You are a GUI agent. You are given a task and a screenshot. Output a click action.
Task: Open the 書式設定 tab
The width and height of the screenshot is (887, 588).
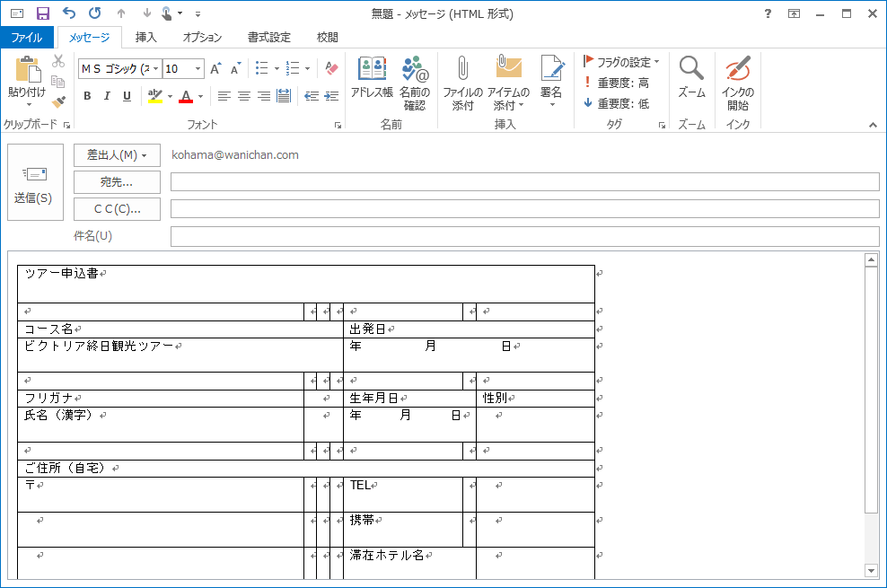pos(268,38)
